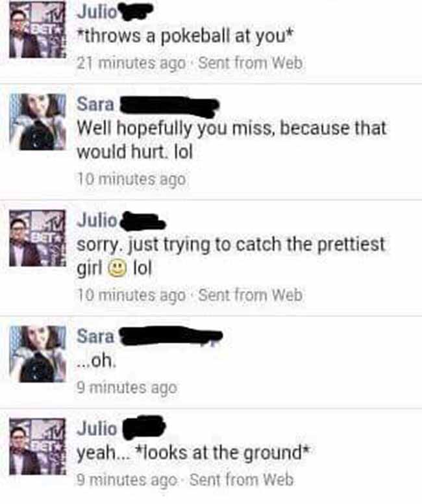Image resolution: width=422 pixels, height=504 pixels.
Task: Open Julio's avatar beside the pokeball comment
Action: [x=38, y=31]
